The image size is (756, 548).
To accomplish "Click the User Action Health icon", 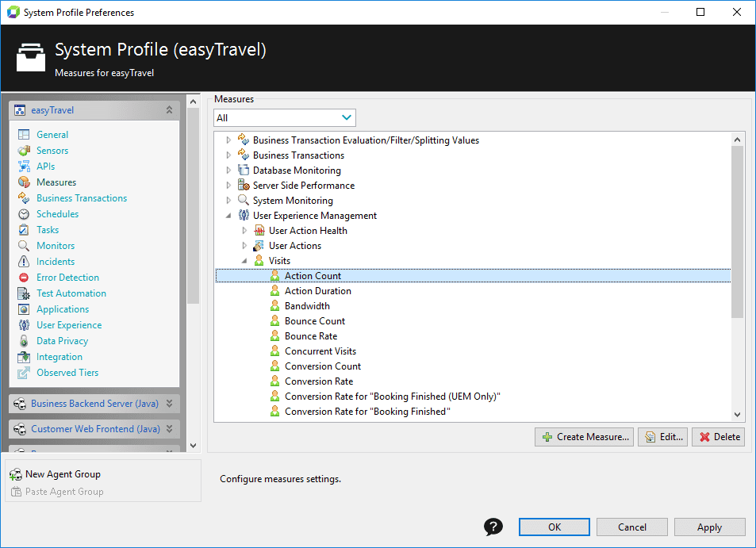I will pyautogui.click(x=259, y=230).
